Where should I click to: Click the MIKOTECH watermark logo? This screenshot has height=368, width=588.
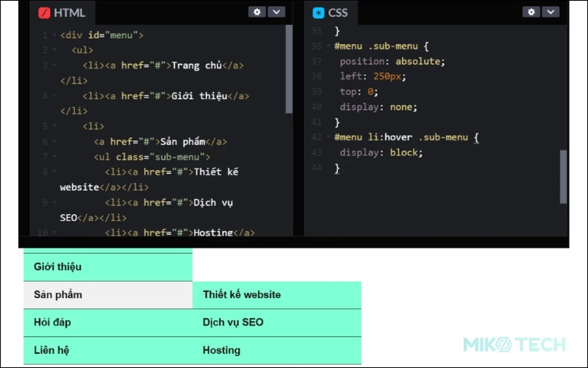point(514,344)
